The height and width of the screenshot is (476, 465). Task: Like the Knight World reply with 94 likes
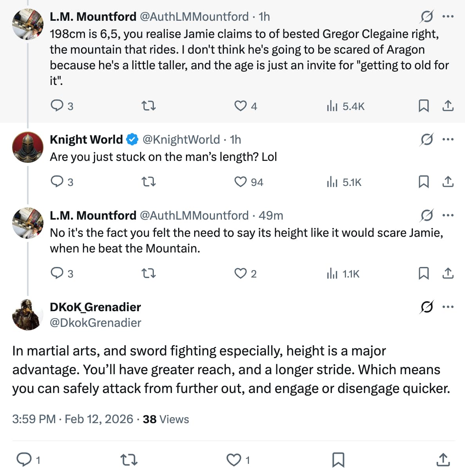coord(240,182)
